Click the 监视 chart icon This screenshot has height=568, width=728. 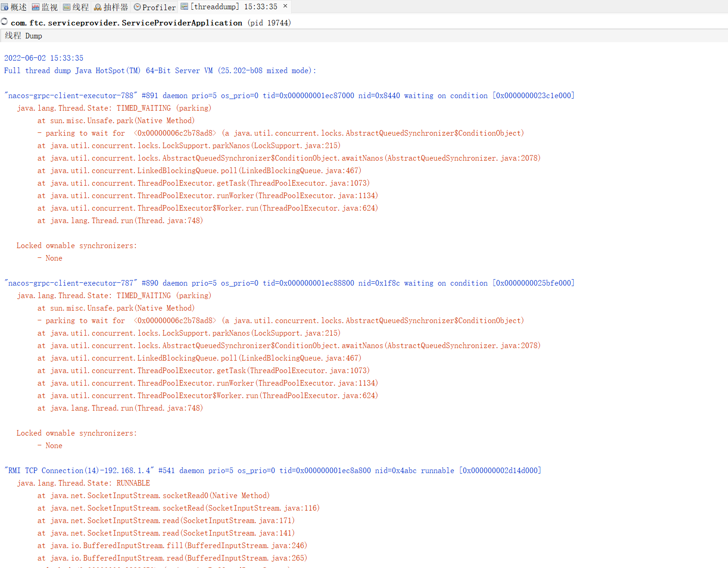pyautogui.click(x=36, y=7)
